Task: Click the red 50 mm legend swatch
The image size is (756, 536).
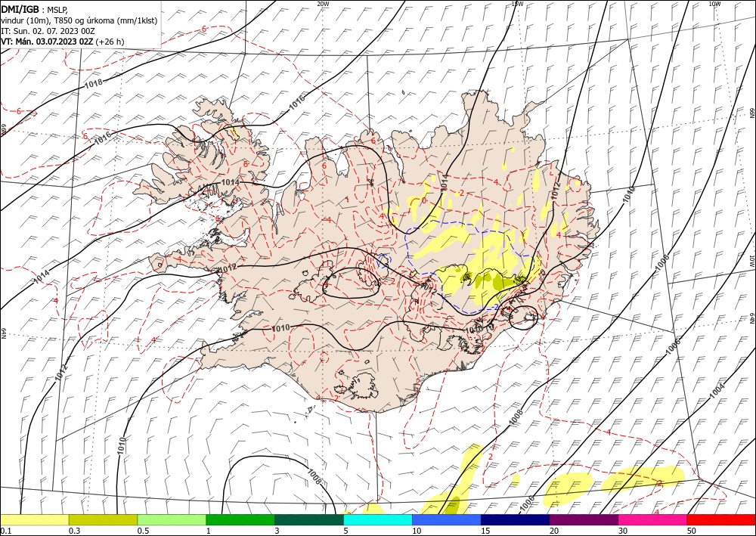Action: 721,519
